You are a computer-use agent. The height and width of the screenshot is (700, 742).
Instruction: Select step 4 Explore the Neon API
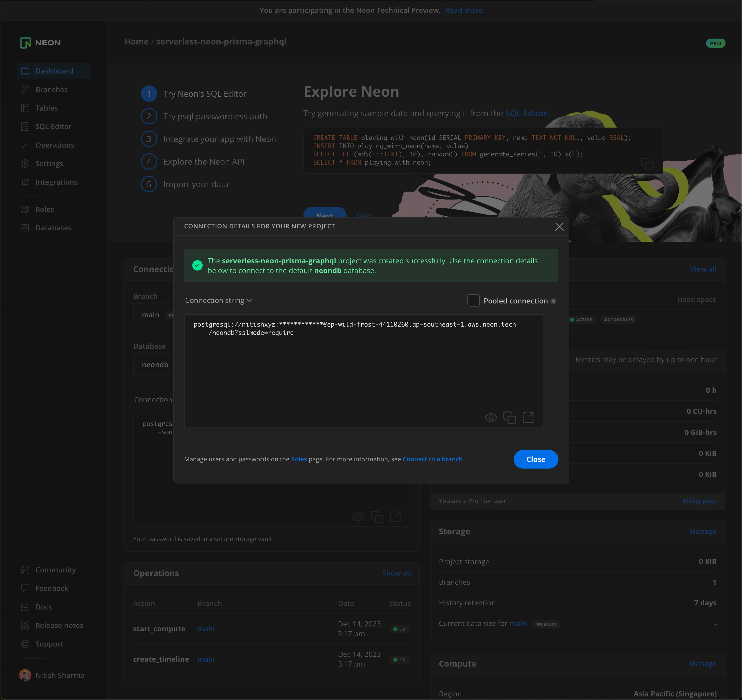(x=193, y=162)
